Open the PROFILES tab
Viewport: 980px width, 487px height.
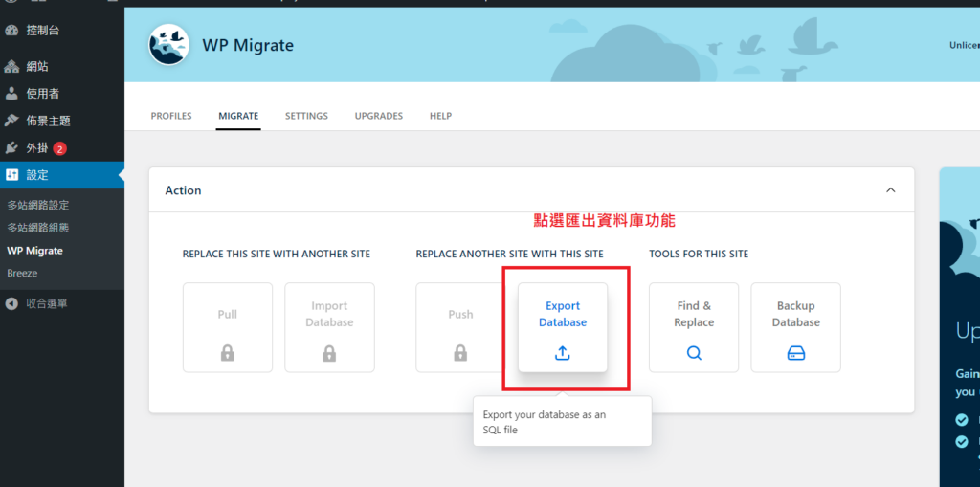pyautogui.click(x=171, y=116)
